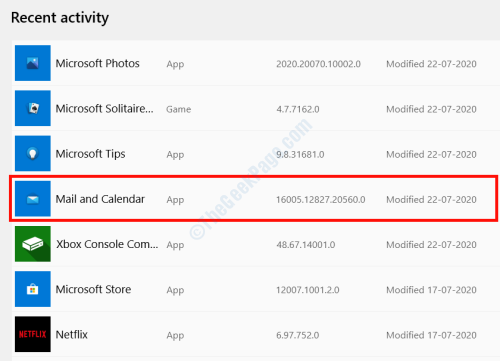Click Modified date of Netflix

(431, 335)
